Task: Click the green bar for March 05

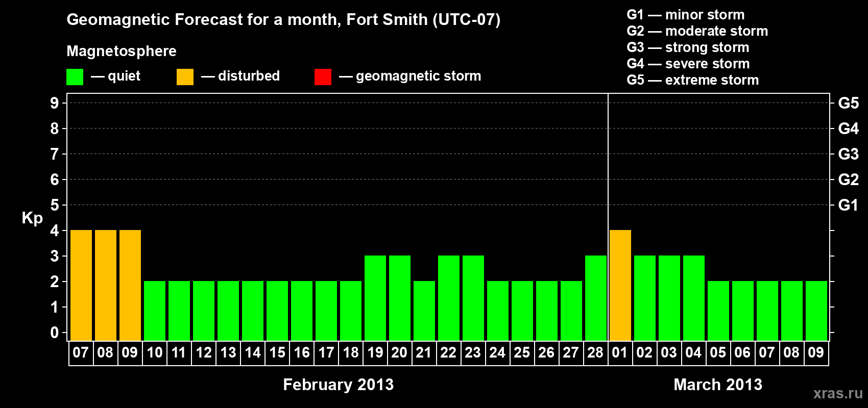Action: click(718, 311)
